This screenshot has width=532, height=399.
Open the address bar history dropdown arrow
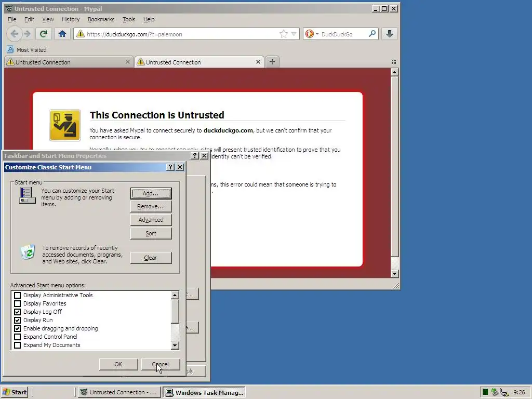tap(294, 34)
